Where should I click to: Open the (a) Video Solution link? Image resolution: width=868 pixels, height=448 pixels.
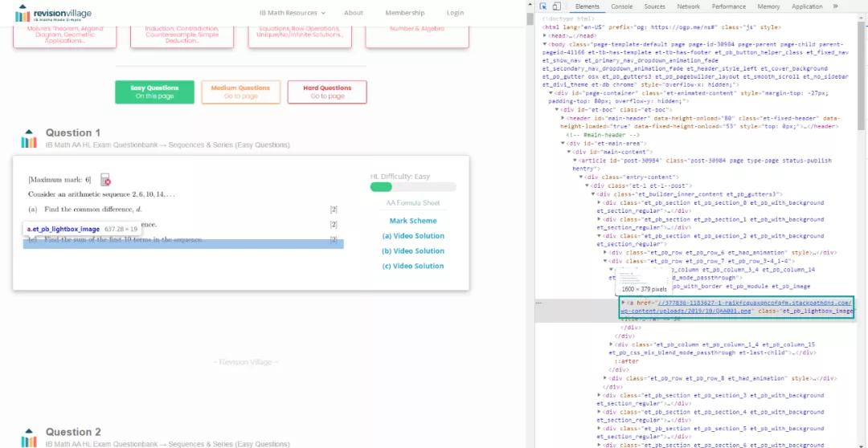(x=413, y=236)
